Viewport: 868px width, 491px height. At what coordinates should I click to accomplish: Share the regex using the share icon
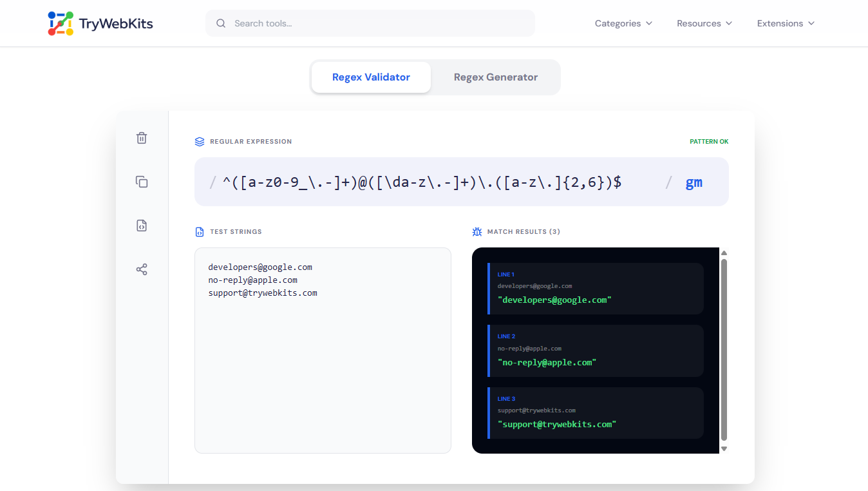pyautogui.click(x=141, y=269)
